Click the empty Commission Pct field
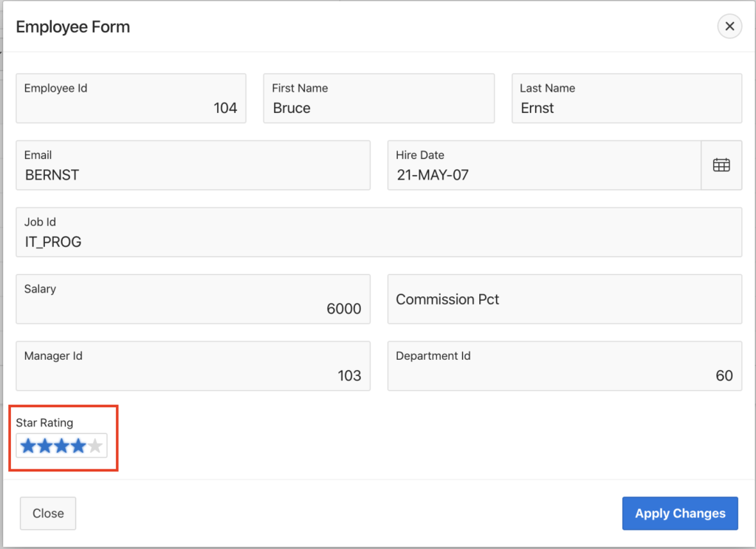Viewport: 756px width, 549px height. click(x=565, y=299)
